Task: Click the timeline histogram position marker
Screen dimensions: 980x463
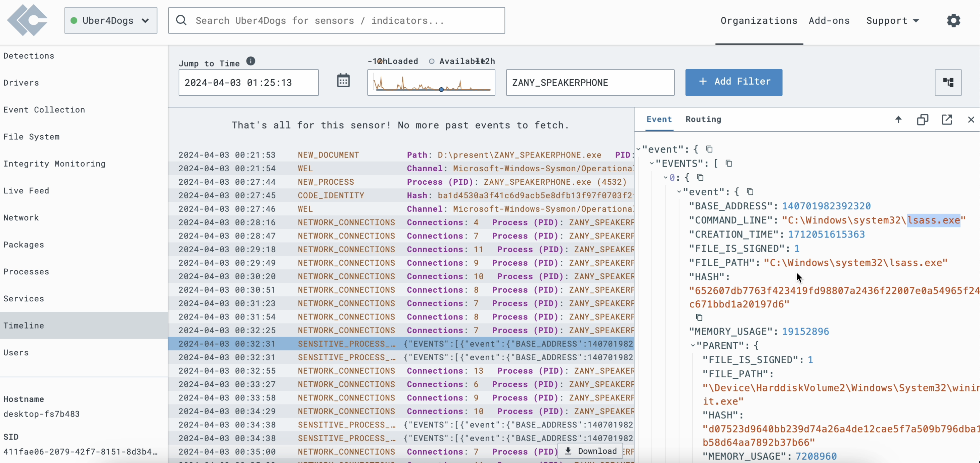Action: (x=441, y=90)
